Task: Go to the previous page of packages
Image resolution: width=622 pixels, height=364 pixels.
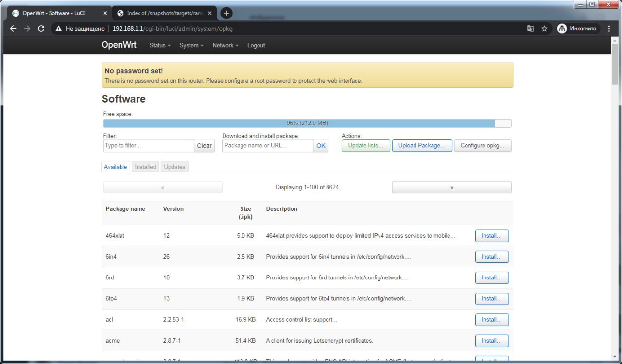Action: 163,187
